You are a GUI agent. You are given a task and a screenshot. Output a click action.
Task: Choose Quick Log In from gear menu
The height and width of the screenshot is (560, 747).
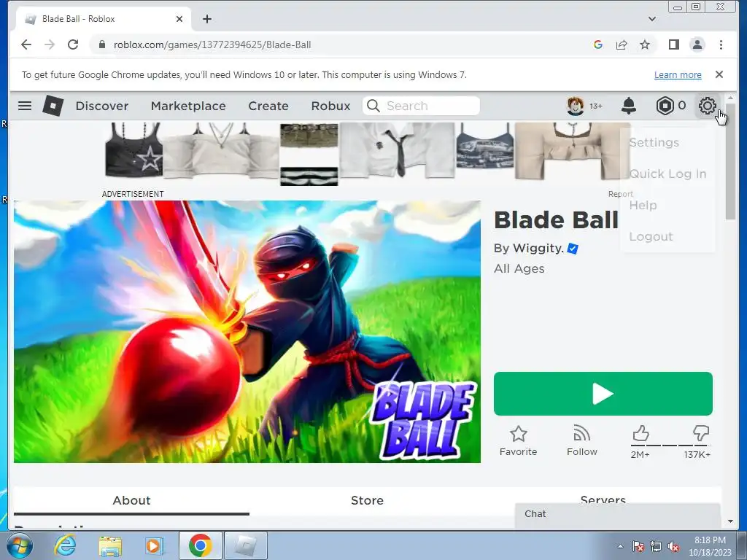click(x=667, y=174)
